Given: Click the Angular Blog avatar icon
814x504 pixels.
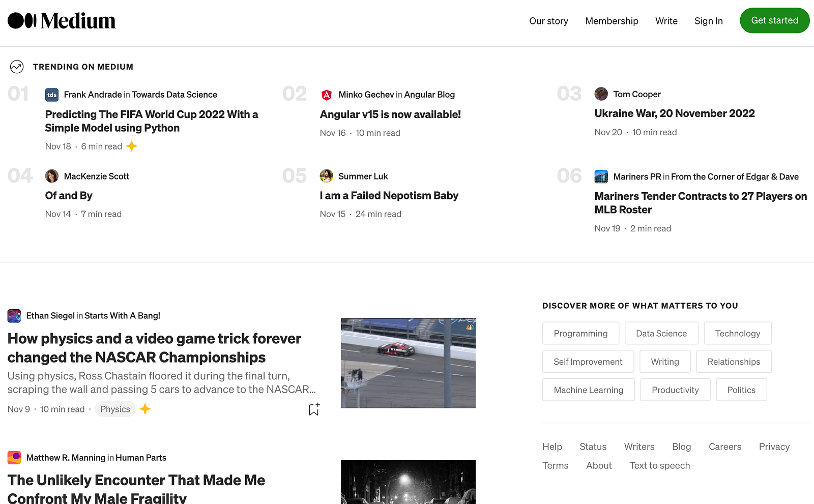Looking at the screenshot, I should (x=327, y=95).
